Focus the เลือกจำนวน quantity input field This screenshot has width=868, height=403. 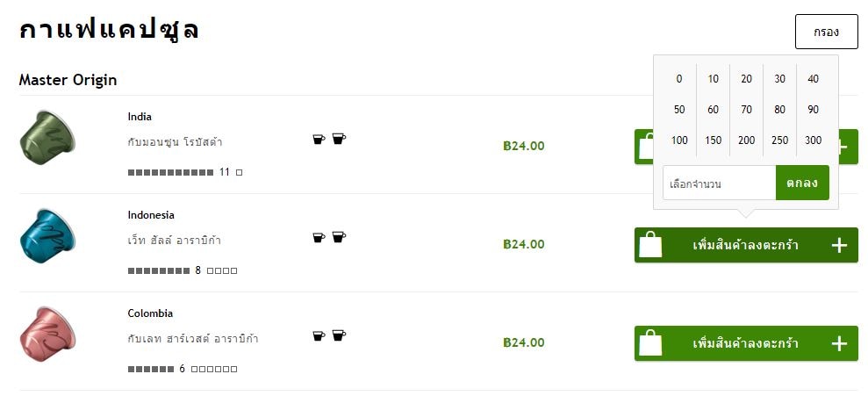click(719, 184)
